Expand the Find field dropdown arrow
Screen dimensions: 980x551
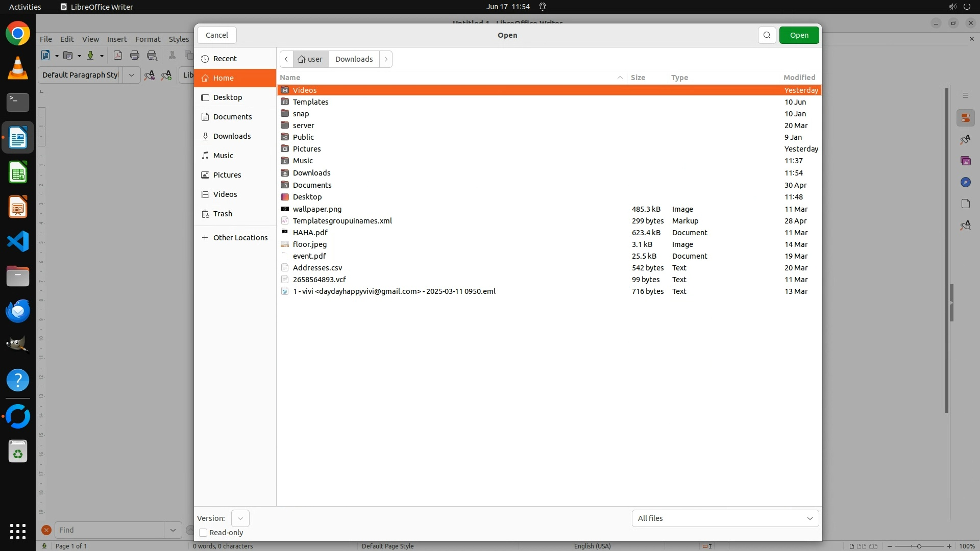pyautogui.click(x=173, y=530)
